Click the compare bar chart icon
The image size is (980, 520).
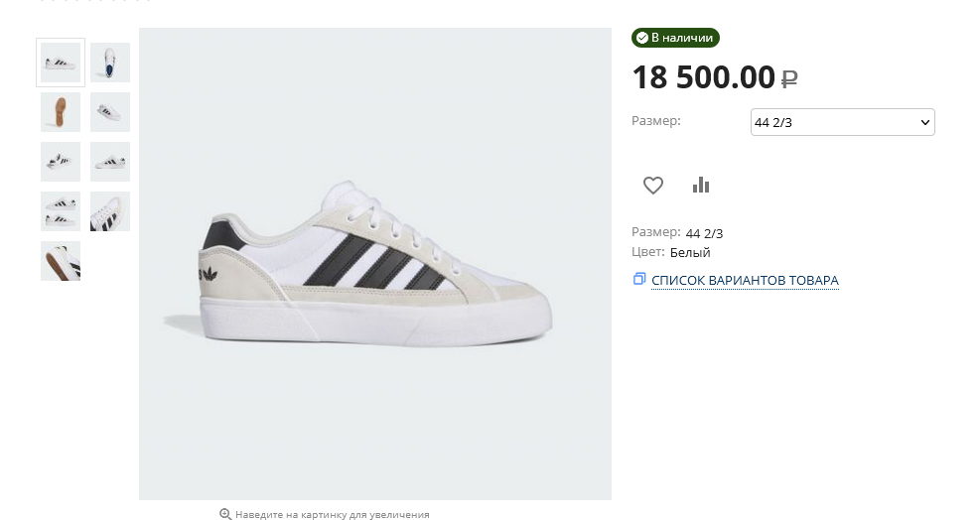pos(701,185)
